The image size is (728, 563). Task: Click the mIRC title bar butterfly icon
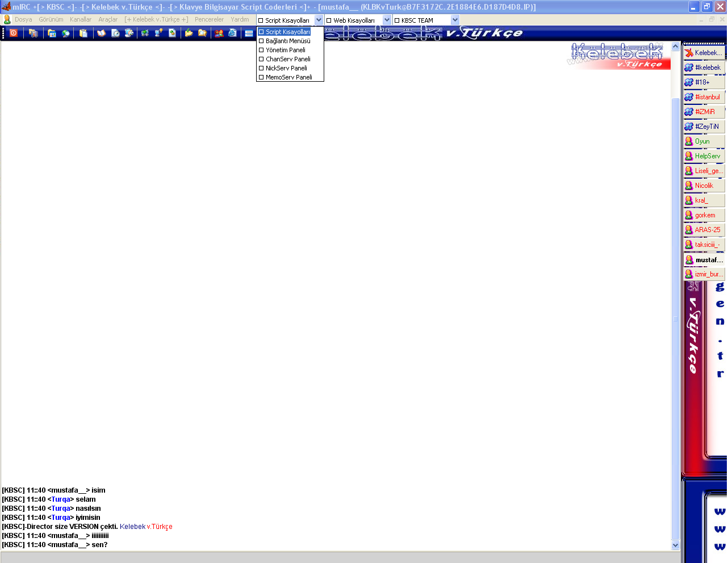(6, 7)
